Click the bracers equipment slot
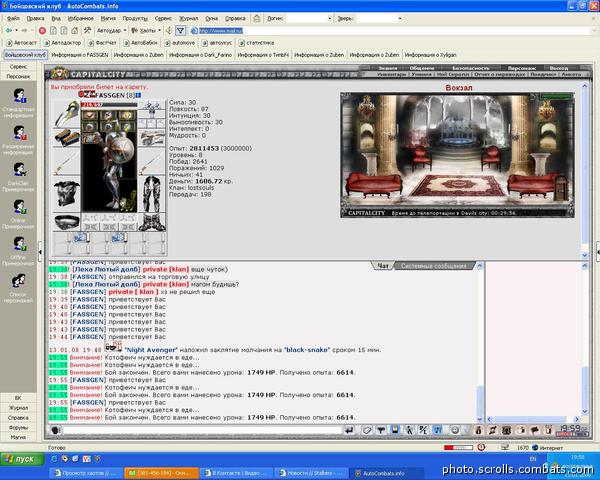Viewport: 600px width, 480px height. pos(67,138)
